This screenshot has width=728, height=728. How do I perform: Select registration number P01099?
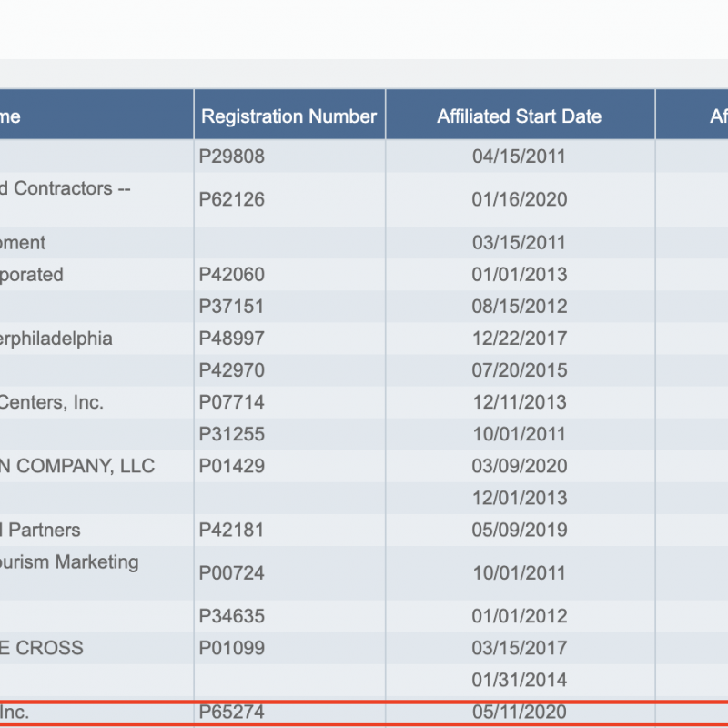coord(232,648)
